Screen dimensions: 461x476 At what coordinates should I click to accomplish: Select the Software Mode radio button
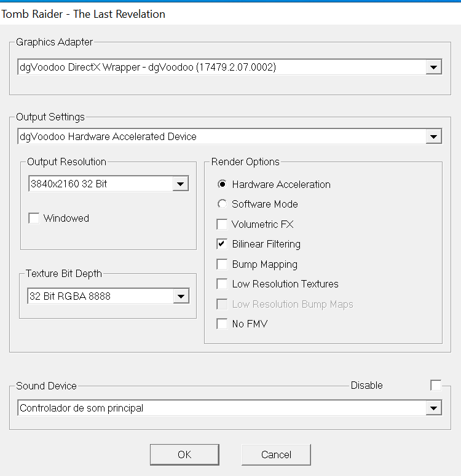point(222,204)
